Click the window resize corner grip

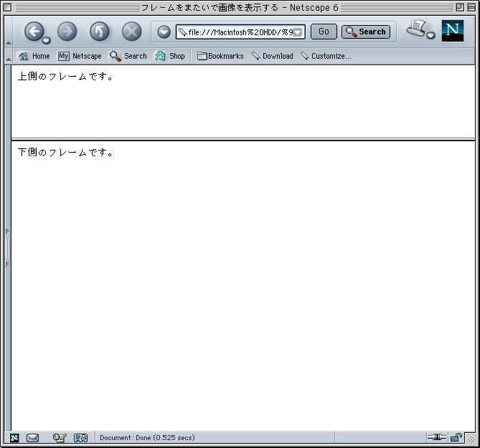[x=470, y=438]
